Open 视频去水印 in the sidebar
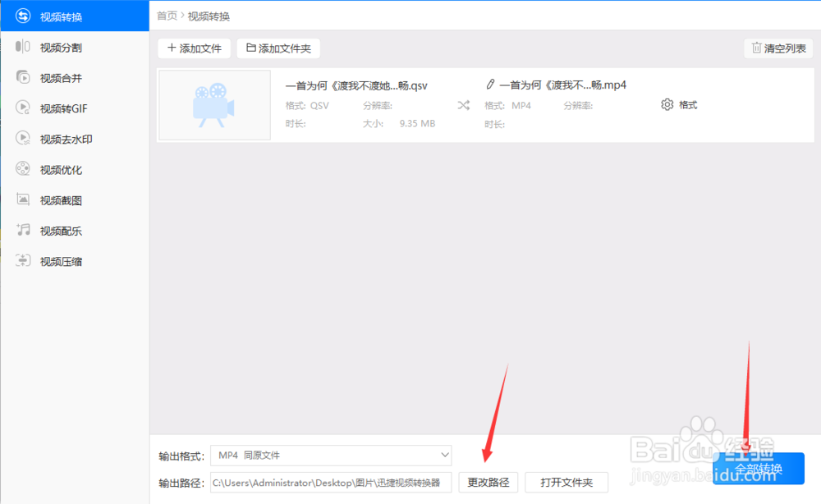 tap(75, 140)
